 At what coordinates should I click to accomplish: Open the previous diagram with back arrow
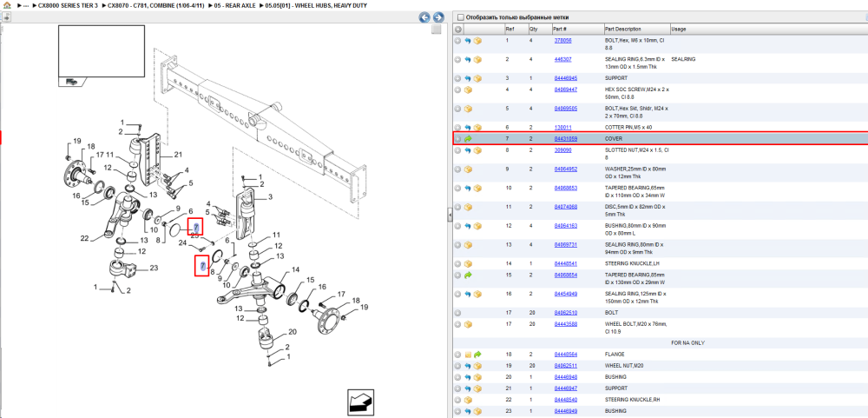tap(424, 17)
